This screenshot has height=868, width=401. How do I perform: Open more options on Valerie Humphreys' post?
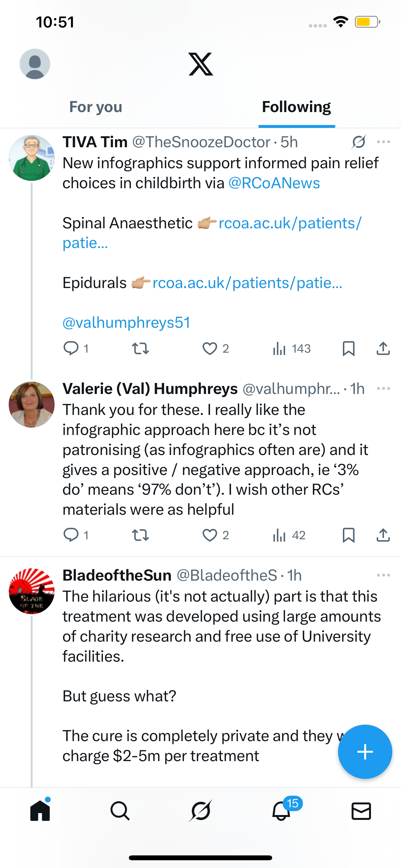[x=384, y=389]
